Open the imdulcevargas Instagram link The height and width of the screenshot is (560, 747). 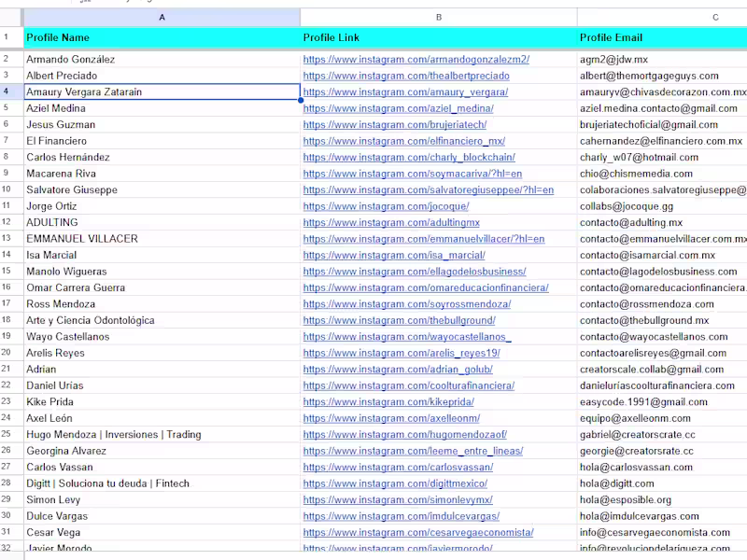[402, 516]
